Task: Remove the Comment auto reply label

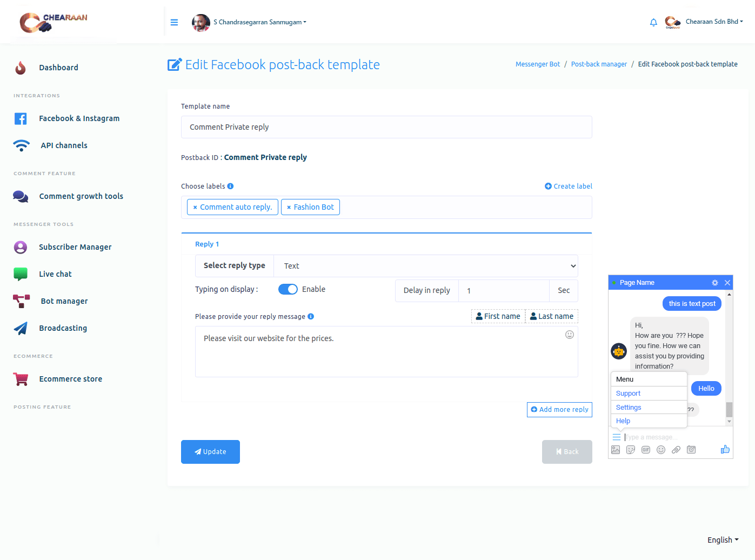Action: pyautogui.click(x=195, y=208)
